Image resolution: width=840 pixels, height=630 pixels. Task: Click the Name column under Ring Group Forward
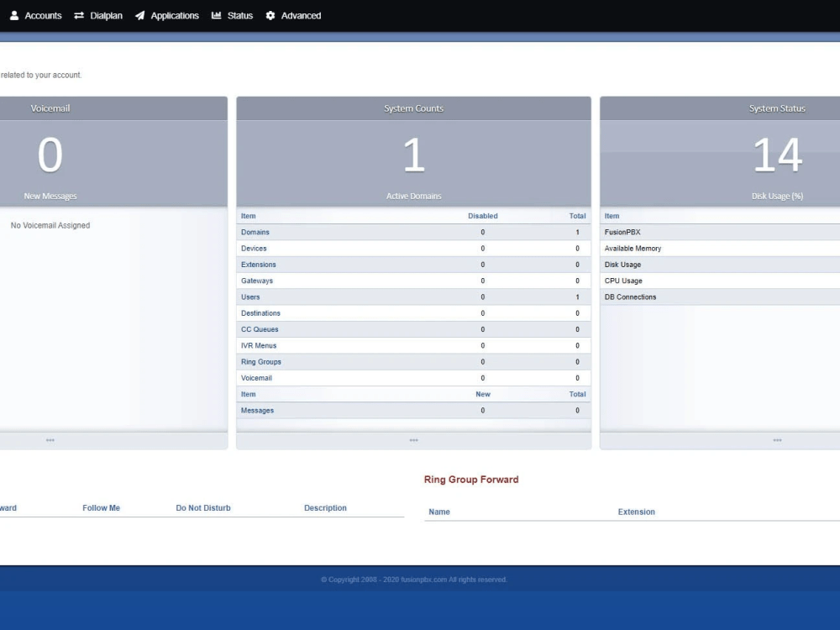(439, 512)
